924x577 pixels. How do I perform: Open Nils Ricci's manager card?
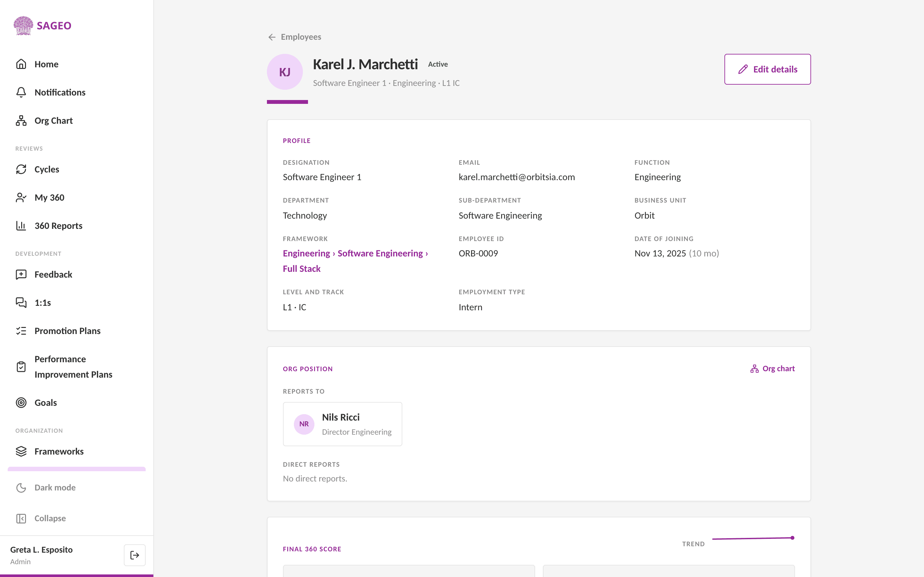pyautogui.click(x=343, y=424)
